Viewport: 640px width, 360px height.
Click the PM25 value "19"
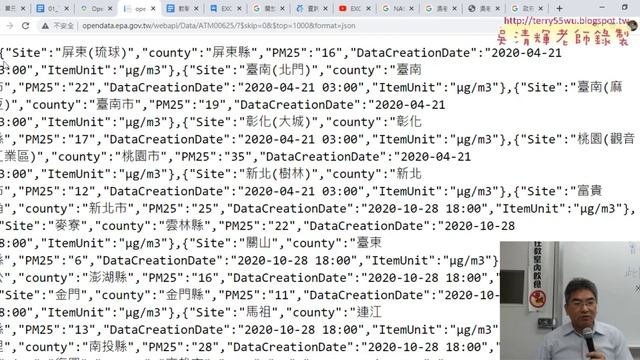click(x=213, y=104)
